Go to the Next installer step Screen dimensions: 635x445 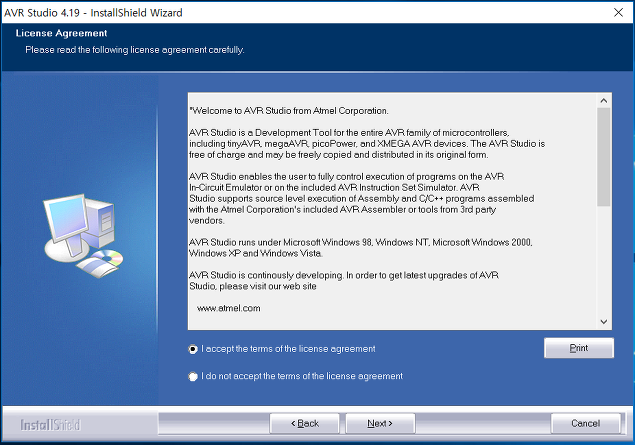click(380, 424)
